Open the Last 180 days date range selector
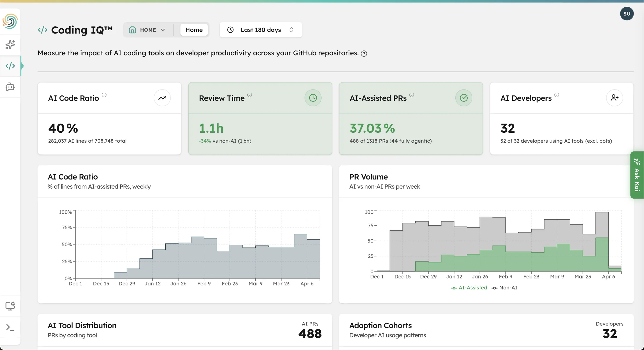 (260, 30)
